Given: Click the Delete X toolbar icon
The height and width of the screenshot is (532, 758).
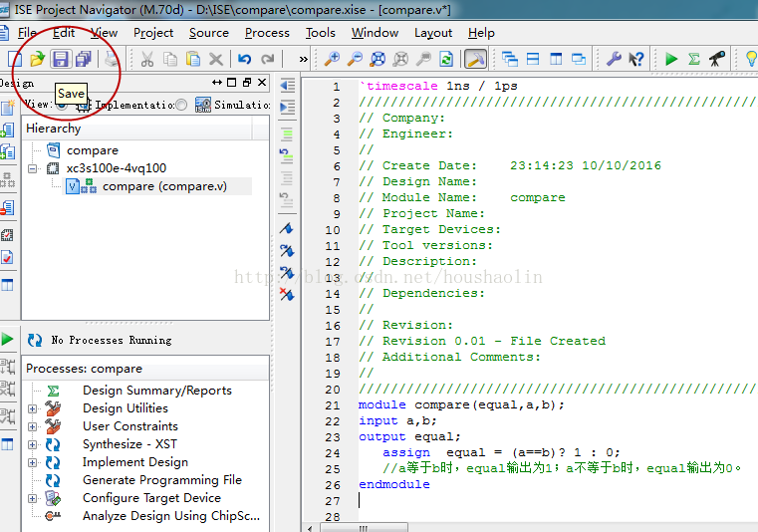Looking at the screenshot, I should (x=215, y=60).
